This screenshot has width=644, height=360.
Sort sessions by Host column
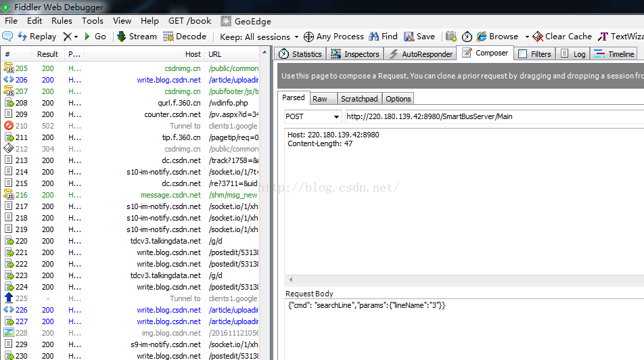pos(143,54)
